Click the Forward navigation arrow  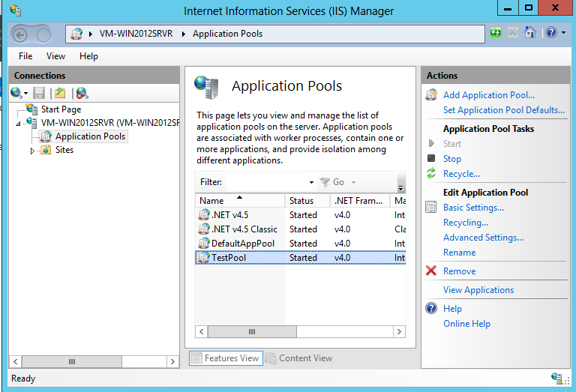pyautogui.click(x=43, y=35)
